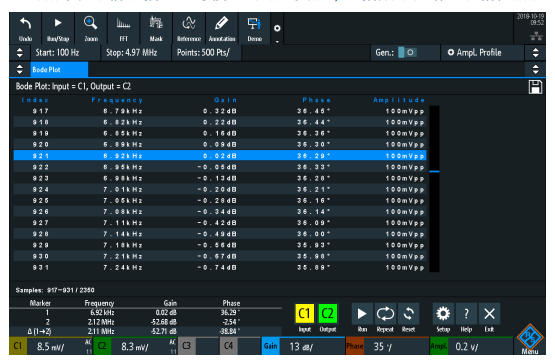The width and height of the screenshot is (555, 361).
Task: Enable channel C3
Action: click(x=186, y=346)
